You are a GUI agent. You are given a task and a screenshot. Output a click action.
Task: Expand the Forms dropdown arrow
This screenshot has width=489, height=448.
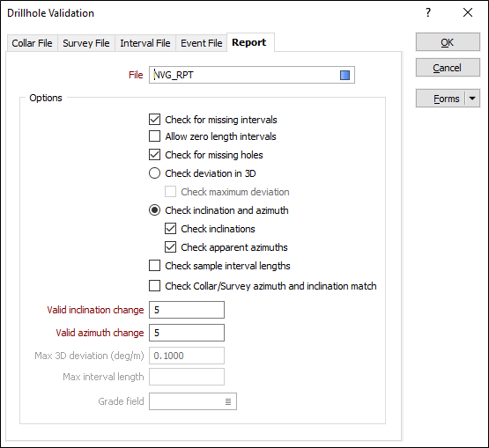472,99
